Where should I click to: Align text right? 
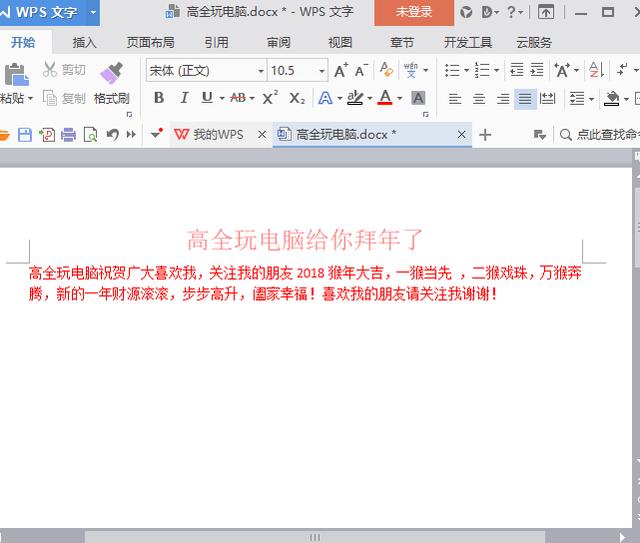click(503, 98)
